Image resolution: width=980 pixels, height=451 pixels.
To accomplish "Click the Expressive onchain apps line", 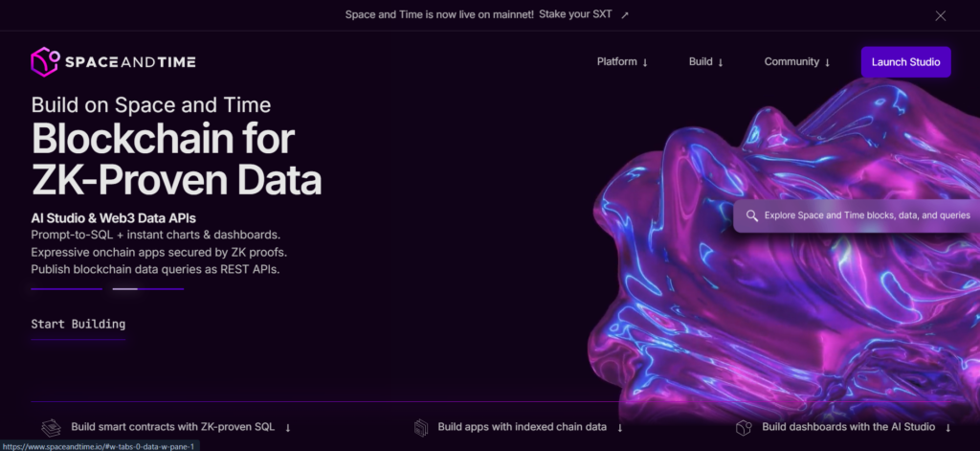I will (159, 253).
